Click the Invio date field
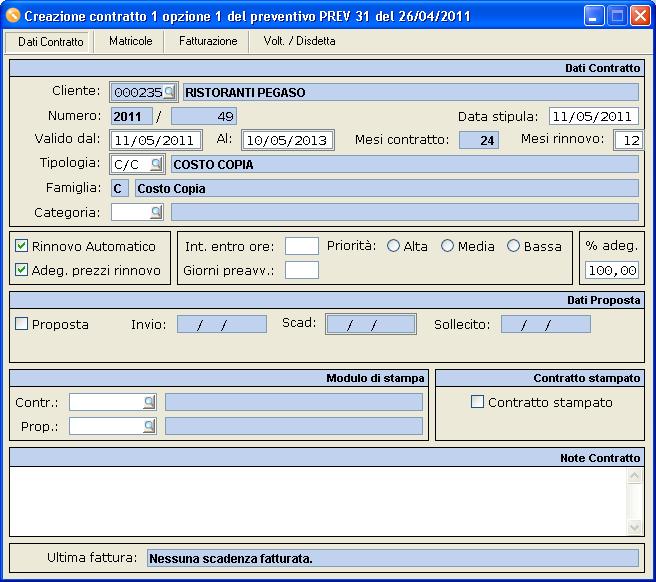The width and height of the screenshot is (656, 582). tap(222, 324)
